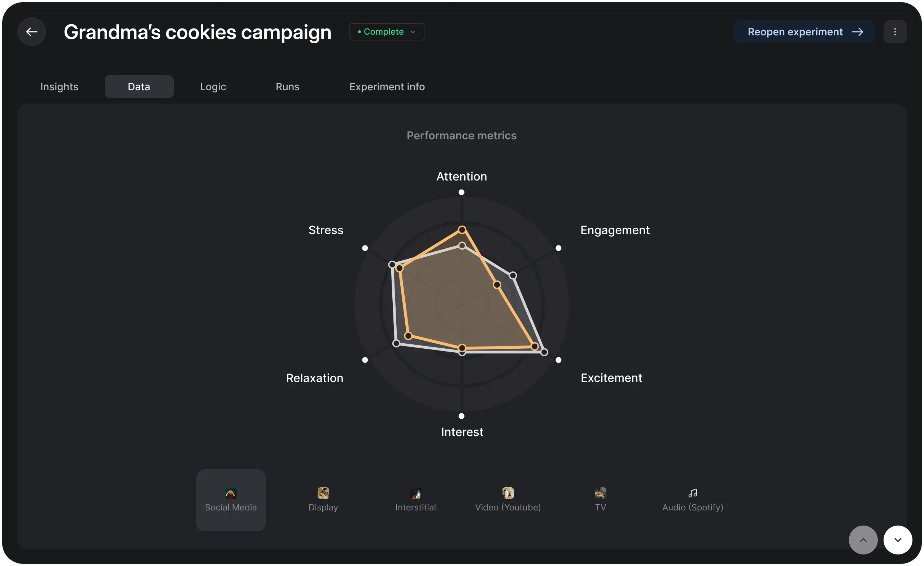Open the Runs section

[287, 86]
